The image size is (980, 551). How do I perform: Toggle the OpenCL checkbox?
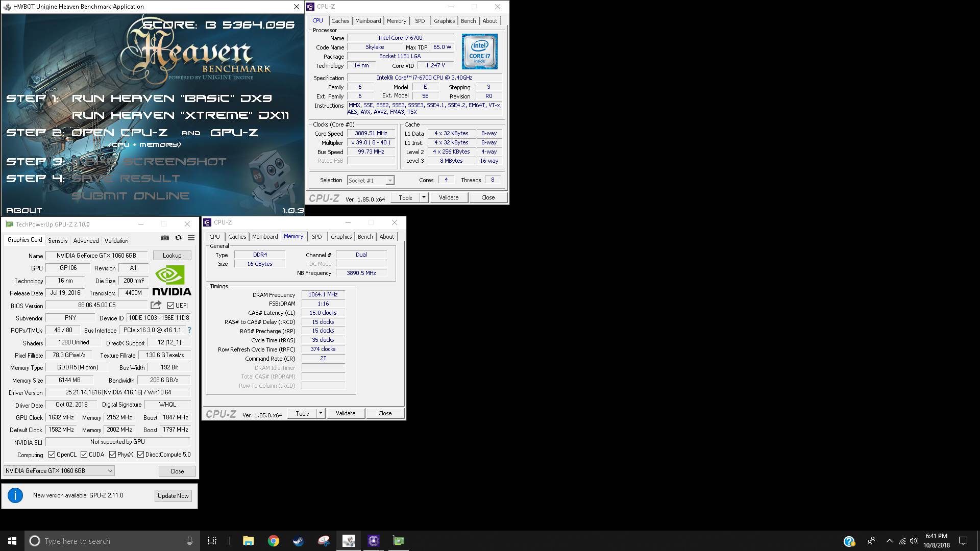(52, 455)
